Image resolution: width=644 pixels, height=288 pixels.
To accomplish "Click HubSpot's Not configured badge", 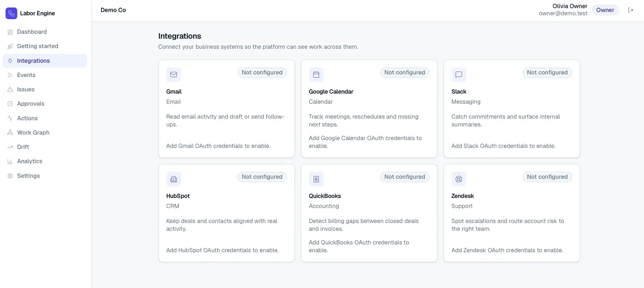I will 262,177.
